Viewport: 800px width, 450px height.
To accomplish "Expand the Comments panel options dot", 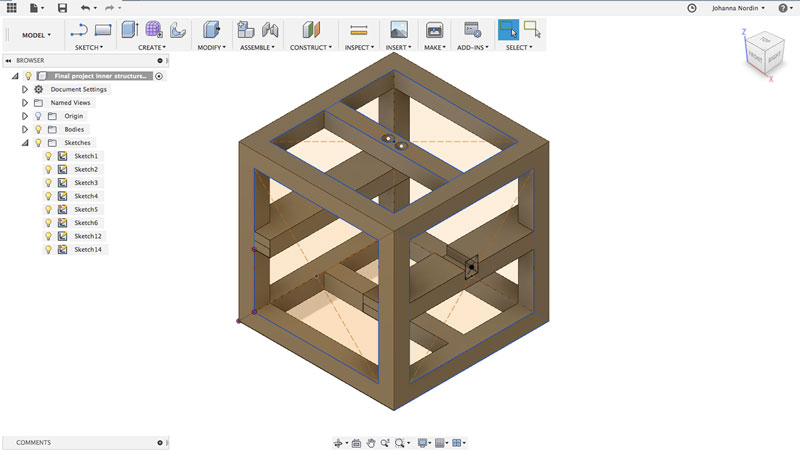I will click(160, 443).
